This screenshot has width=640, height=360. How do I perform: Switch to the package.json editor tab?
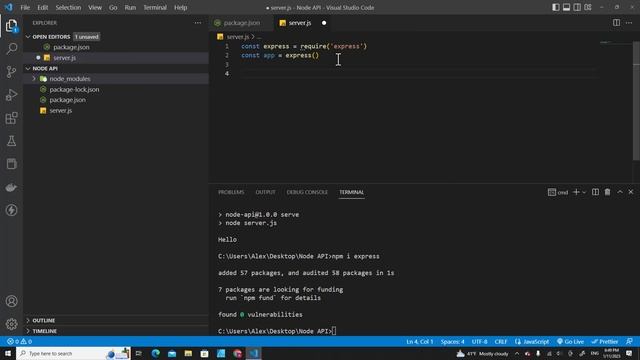(242, 23)
